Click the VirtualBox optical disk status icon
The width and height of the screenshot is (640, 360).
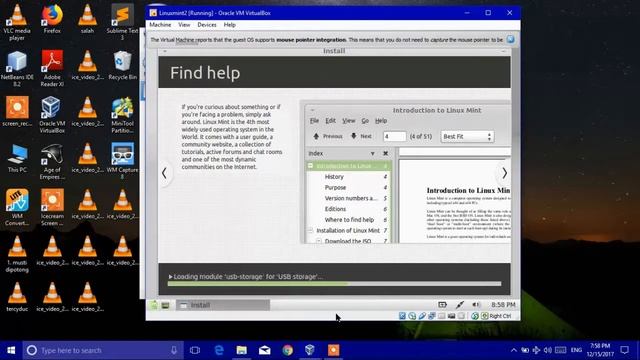click(x=412, y=316)
